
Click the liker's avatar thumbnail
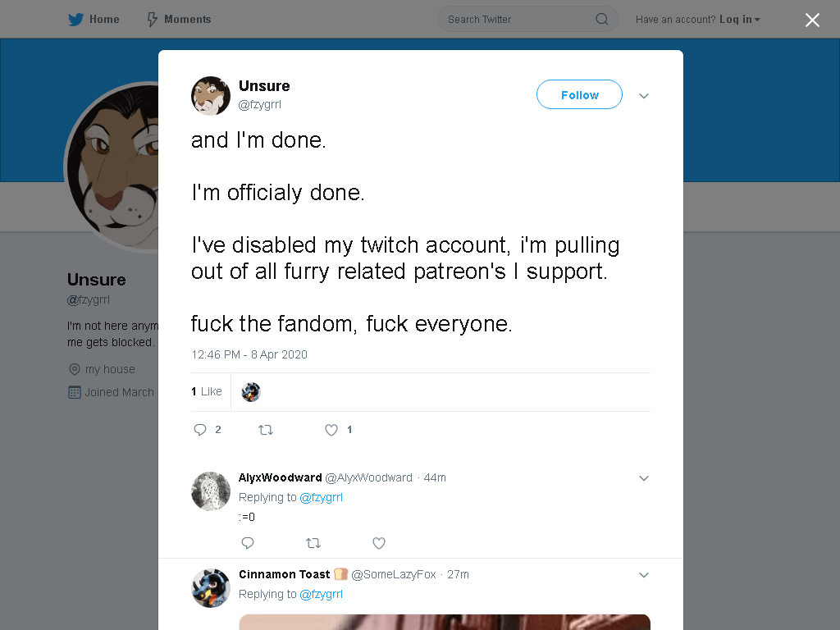[251, 392]
